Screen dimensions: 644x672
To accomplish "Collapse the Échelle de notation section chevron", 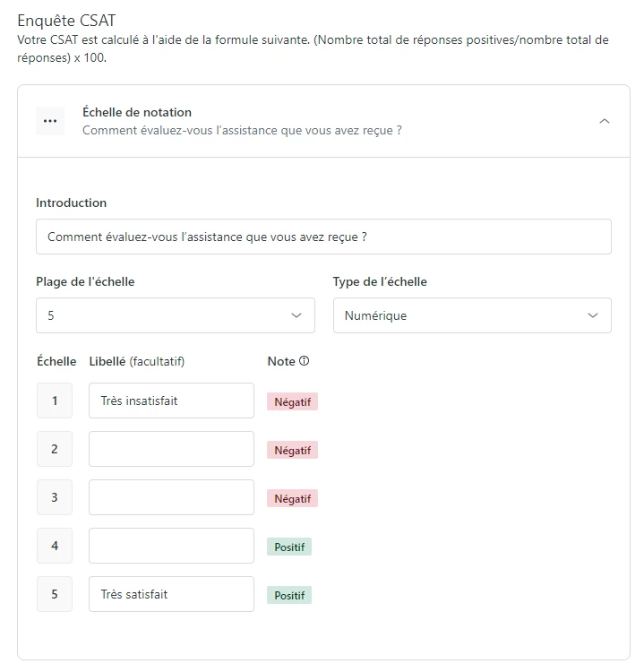I will click(605, 121).
